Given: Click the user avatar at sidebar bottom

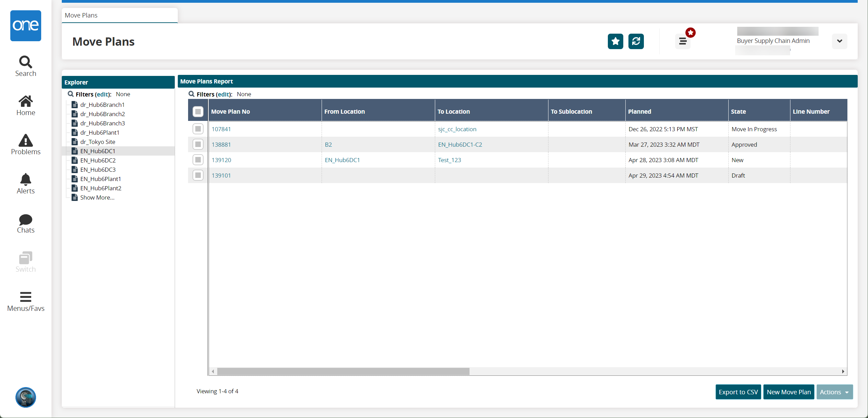Looking at the screenshot, I should coord(26,397).
